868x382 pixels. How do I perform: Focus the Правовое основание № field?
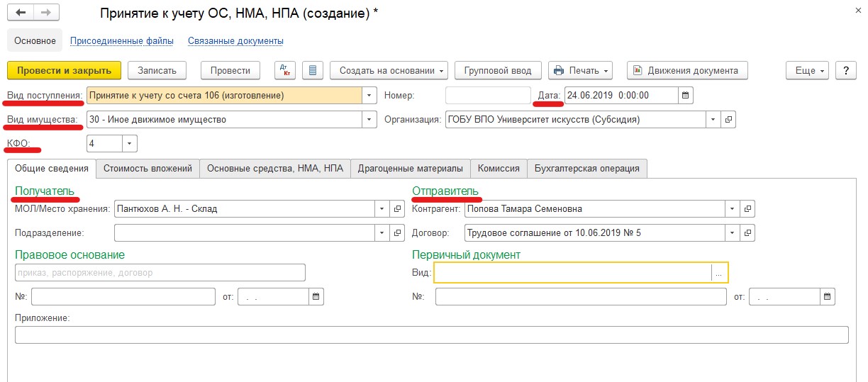(123, 297)
